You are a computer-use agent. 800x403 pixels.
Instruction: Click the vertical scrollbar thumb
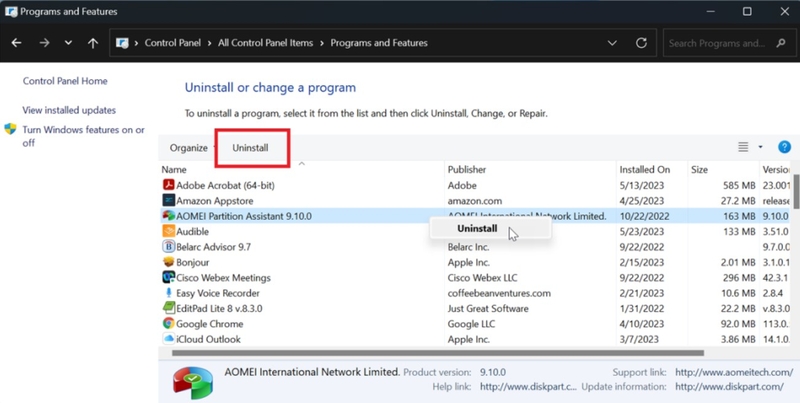tap(796, 191)
